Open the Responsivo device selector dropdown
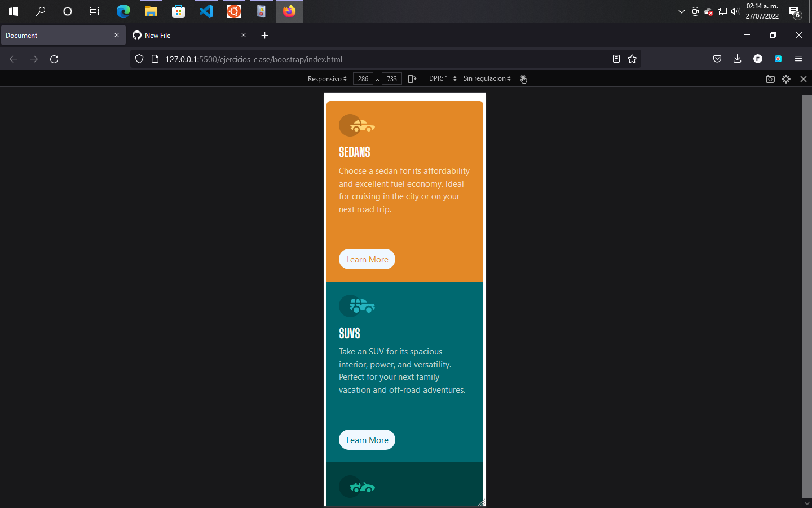This screenshot has width=812, height=508. pos(326,78)
